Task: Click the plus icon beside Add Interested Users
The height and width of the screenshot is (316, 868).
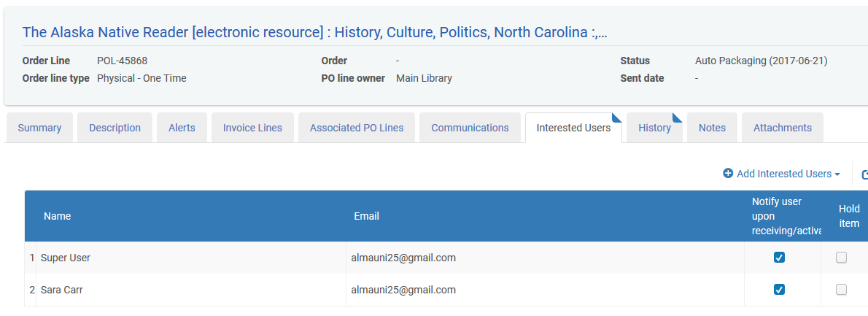Action: pos(728,174)
